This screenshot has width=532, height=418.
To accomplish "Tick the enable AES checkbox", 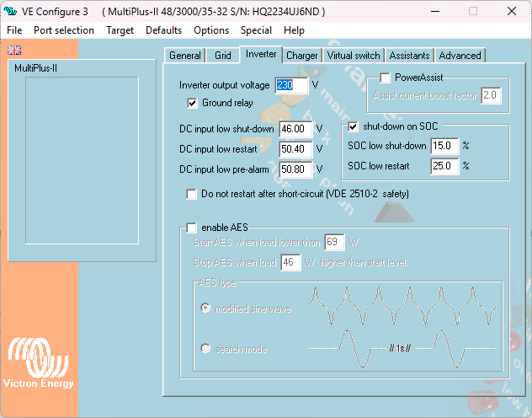I will (x=191, y=228).
